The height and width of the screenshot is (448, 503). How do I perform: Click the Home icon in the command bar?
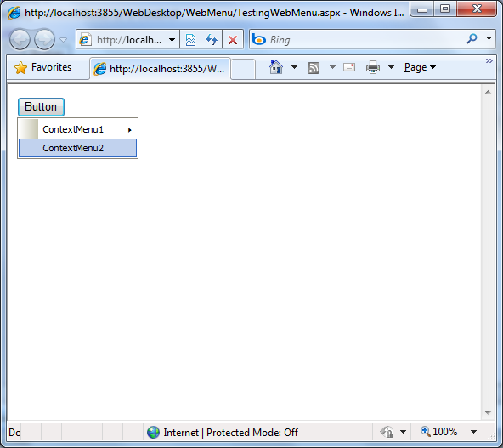[x=276, y=67]
